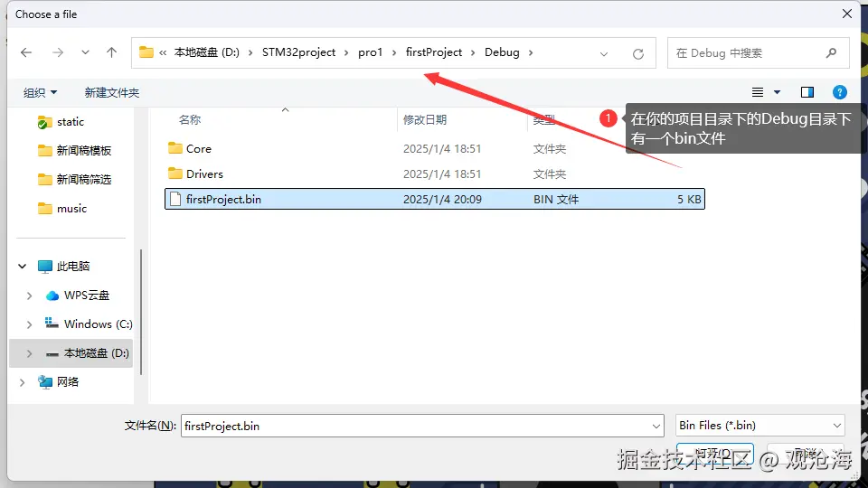
Task: Navigate to STM32project in path
Action: [298, 52]
